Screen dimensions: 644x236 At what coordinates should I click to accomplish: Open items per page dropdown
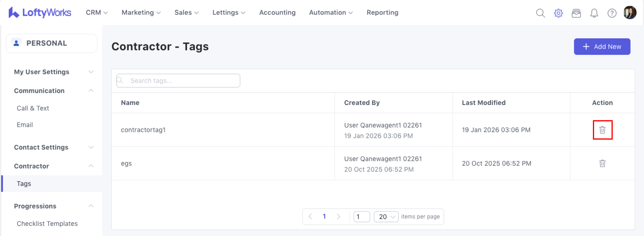[386, 217]
